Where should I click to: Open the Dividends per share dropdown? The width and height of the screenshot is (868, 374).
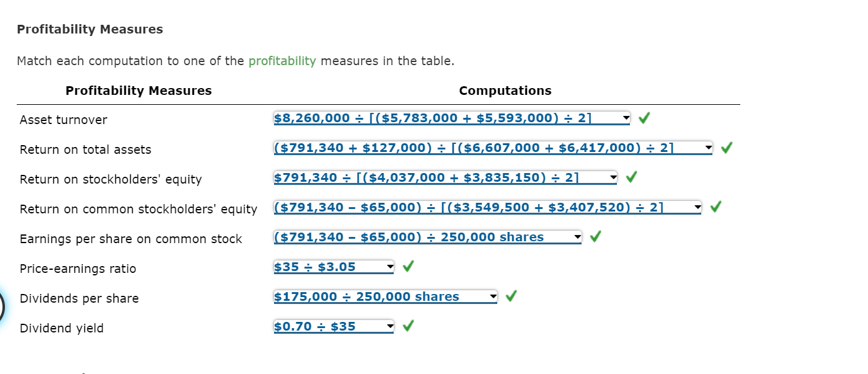493,296
